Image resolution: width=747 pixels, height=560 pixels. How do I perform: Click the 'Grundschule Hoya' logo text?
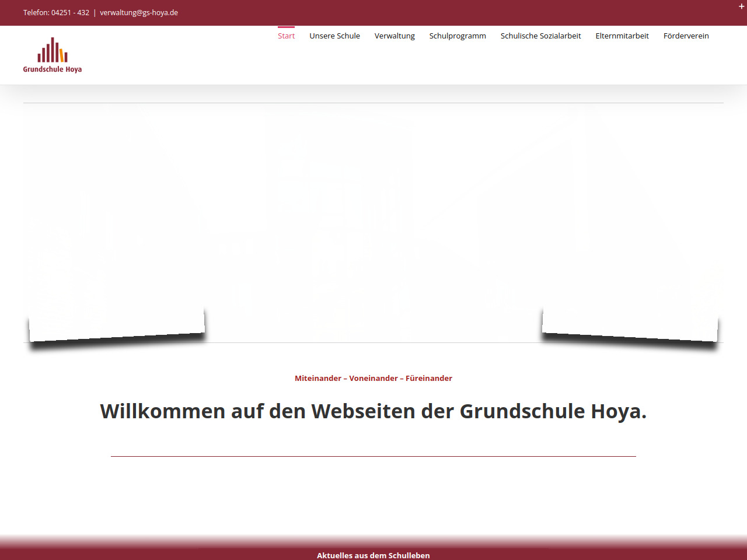tap(53, 69)
